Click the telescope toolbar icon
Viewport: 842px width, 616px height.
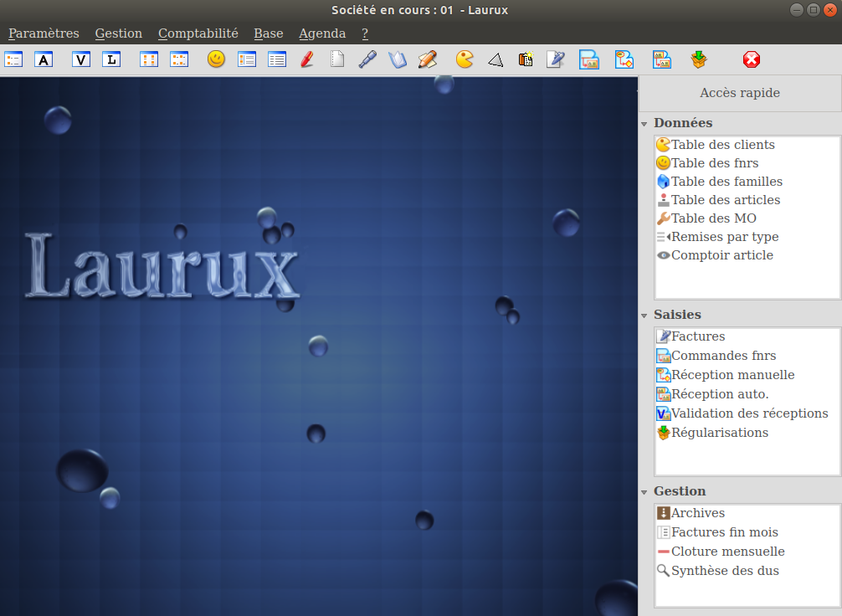click(367, 59)
